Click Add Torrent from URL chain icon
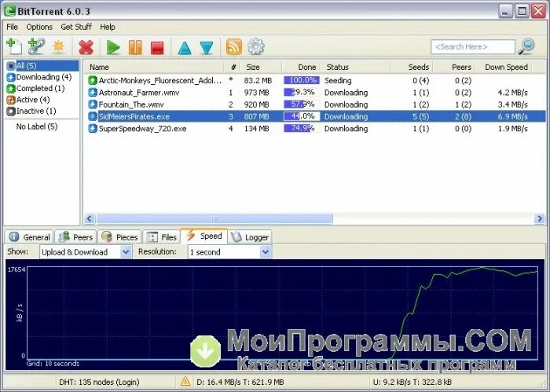Viewport: 550px width, 392px height. tap(36, 46)
